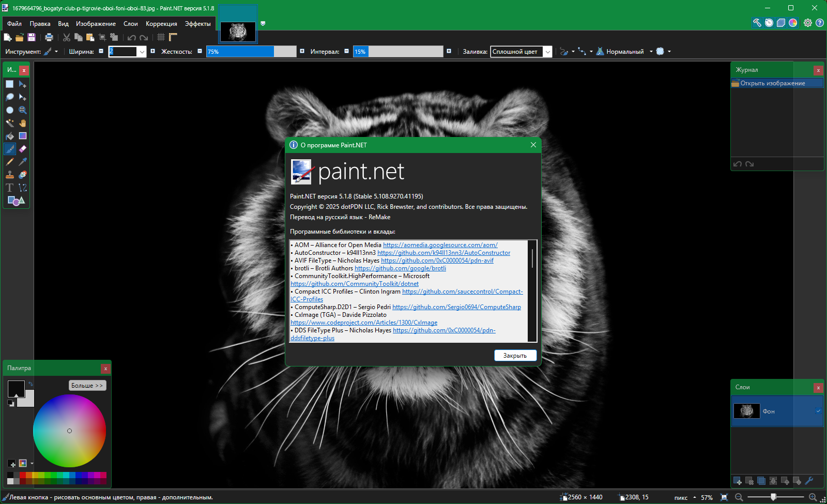Click the Save floppy disk icon

point(32,37)
